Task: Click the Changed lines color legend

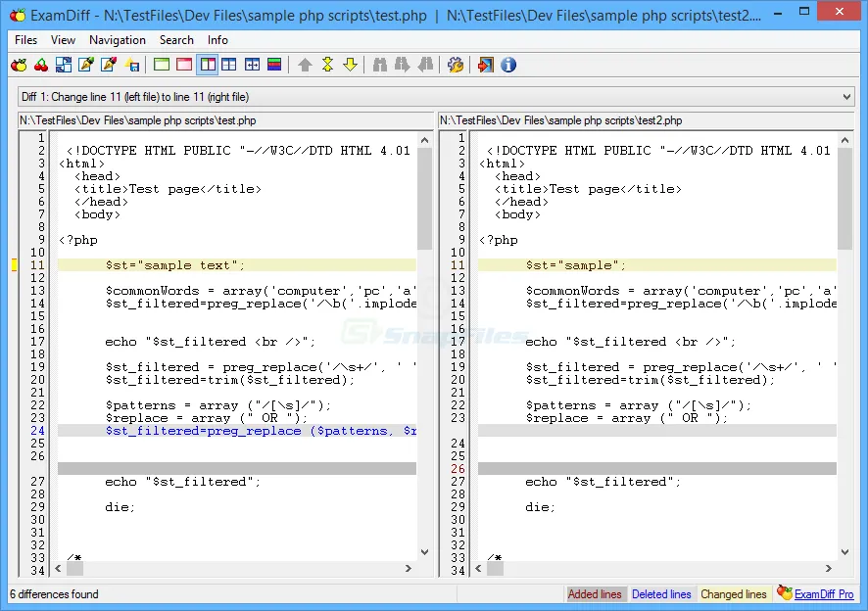Action: (734, 593)
